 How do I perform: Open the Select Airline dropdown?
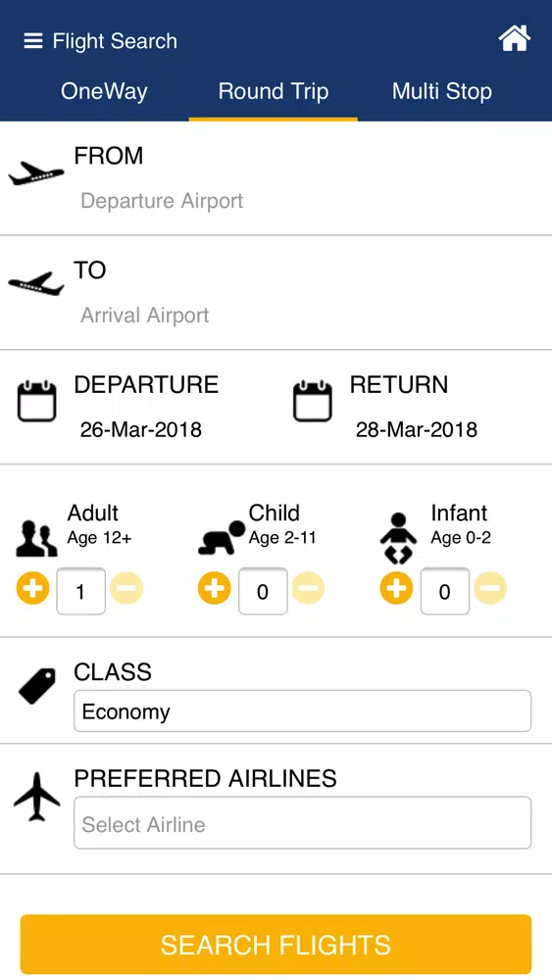tap(303, 822)
